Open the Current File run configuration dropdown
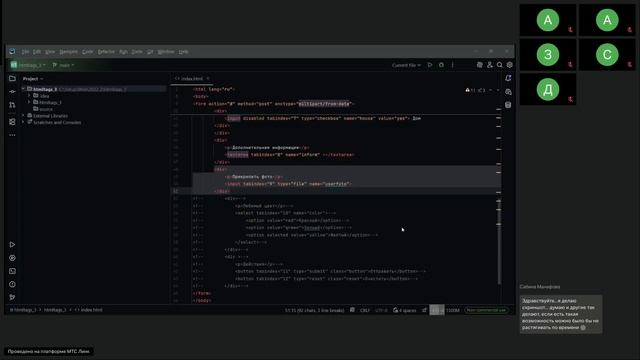Viewport: 640px width, 360px height. 406,65
